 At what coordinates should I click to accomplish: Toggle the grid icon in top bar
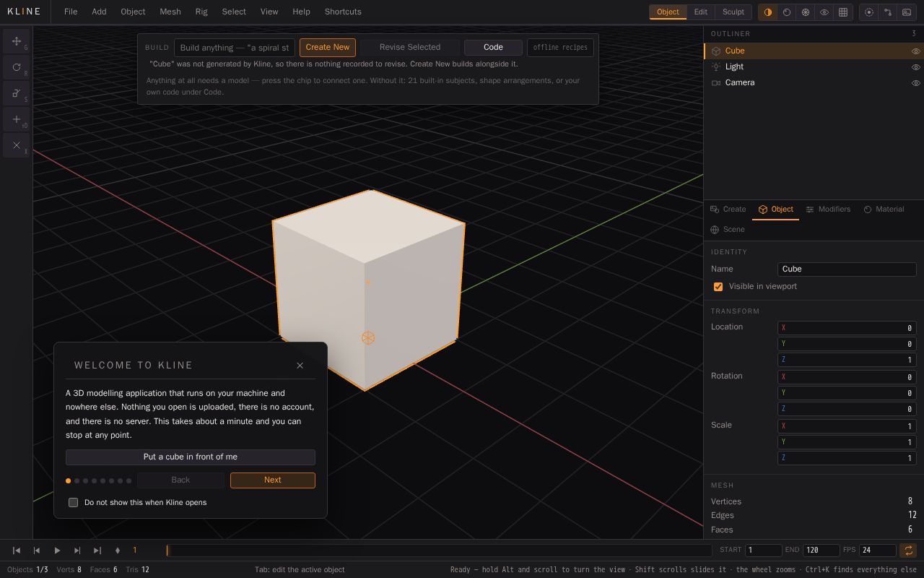pyautogui.click(x=843, y=12)
